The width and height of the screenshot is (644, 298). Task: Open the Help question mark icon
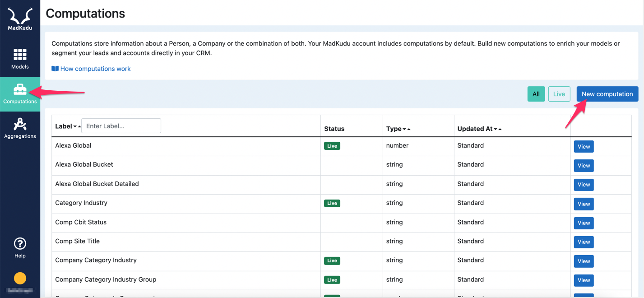[20, 244]
